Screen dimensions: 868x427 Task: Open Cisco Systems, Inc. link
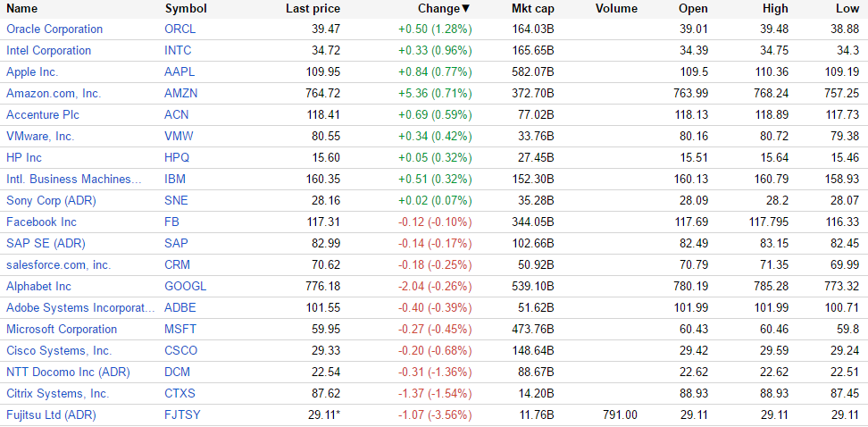click(59, 351)
